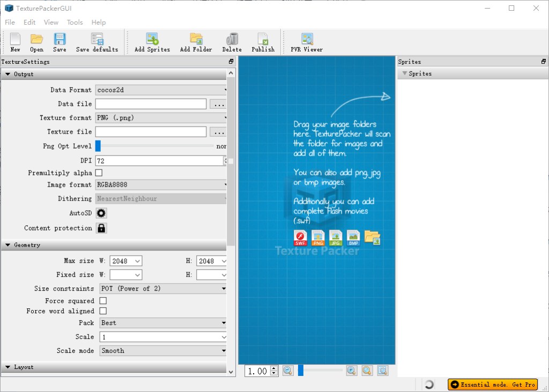Click the zoom level slider handle
Viewport: 549px width, 392px height.
pyautogui.click(x=300, y=371)
